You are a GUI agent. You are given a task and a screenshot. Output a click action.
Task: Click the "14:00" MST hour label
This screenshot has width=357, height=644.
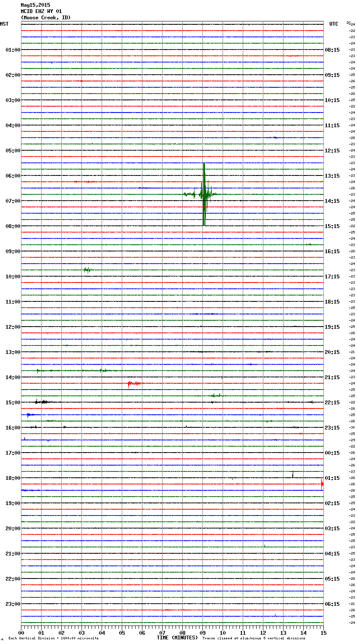(x=13, y=377)
